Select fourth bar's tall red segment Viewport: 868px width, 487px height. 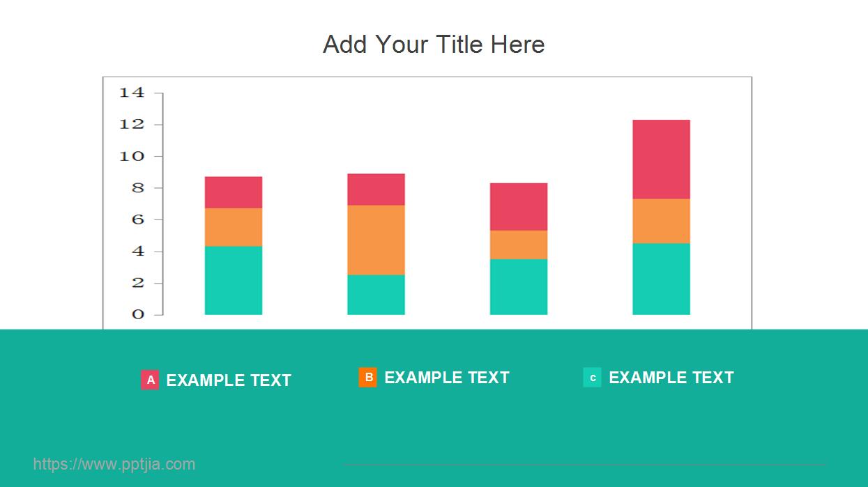(661, 160)
